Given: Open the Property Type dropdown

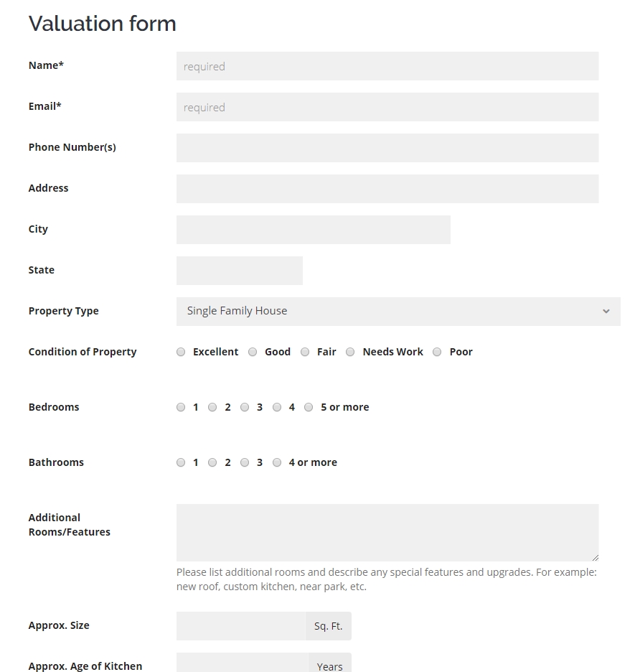Looking at the screenshot, I should [x=398, y=312].
